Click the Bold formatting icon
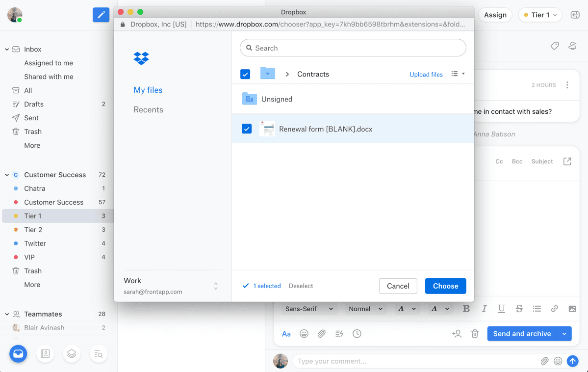Image resolution: width=588 pixels, height=372 pixels. point(466,309)
